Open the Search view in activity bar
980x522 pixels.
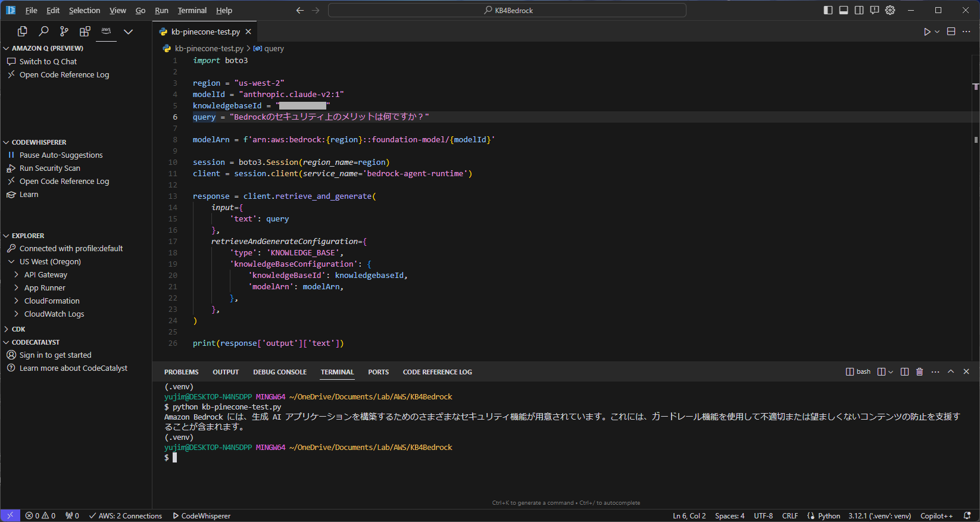point(43,32)
